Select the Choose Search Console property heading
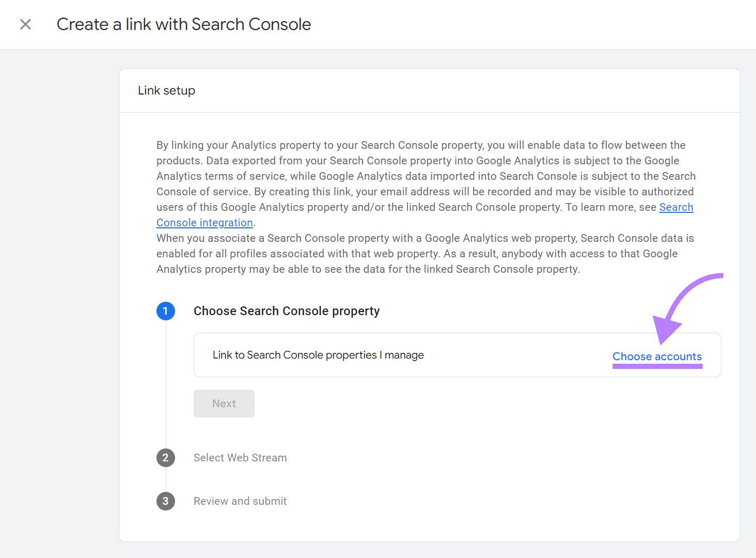The width and height of the screenshot is (756, 558). click(286, 311)
